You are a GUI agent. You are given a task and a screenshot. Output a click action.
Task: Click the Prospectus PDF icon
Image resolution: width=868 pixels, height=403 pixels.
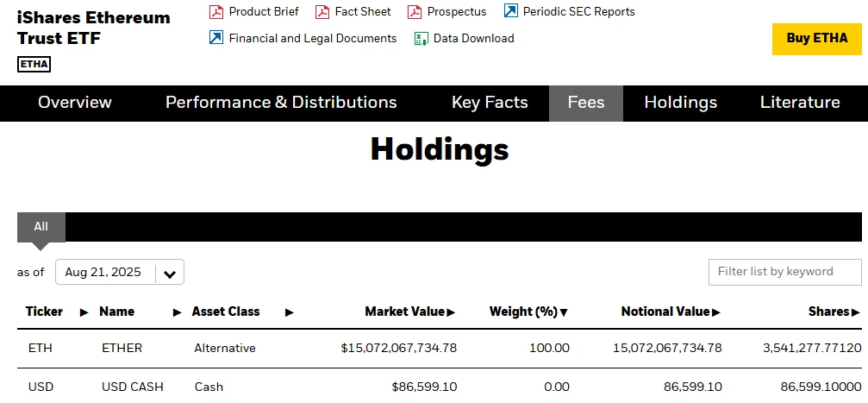415,12
